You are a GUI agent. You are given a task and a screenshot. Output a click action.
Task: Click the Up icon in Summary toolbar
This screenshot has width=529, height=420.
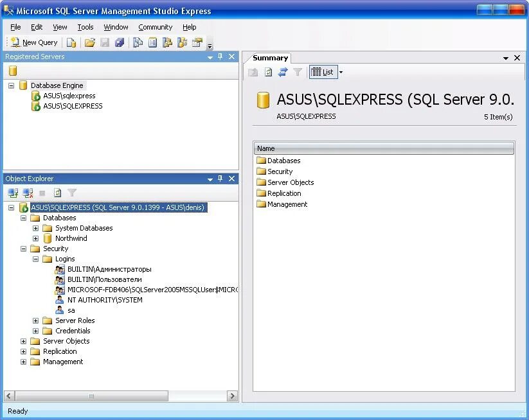(x=253, y=72)
